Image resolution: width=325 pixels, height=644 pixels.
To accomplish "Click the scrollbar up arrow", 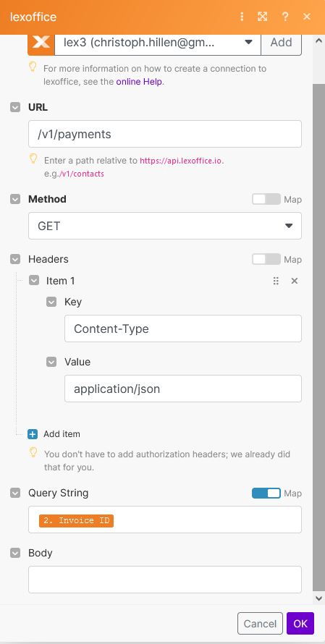I will pyautogui.click(x=318, y=41).
